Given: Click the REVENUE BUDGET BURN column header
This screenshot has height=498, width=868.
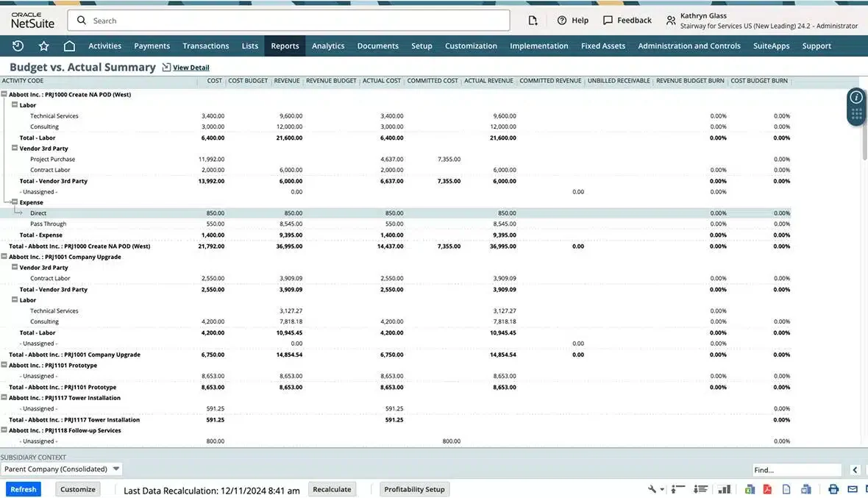Looking at the screenshot, I should tap(690, 81).
